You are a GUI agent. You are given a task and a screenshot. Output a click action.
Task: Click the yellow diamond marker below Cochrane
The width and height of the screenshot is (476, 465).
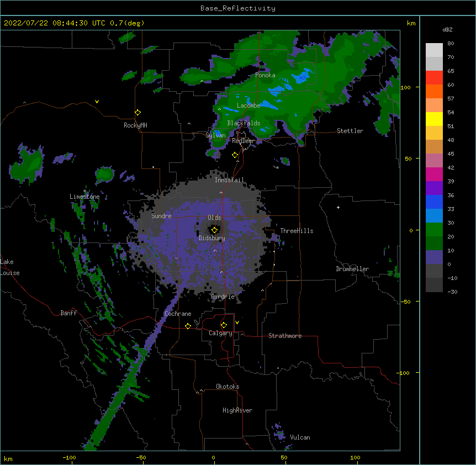pos(188,326)
